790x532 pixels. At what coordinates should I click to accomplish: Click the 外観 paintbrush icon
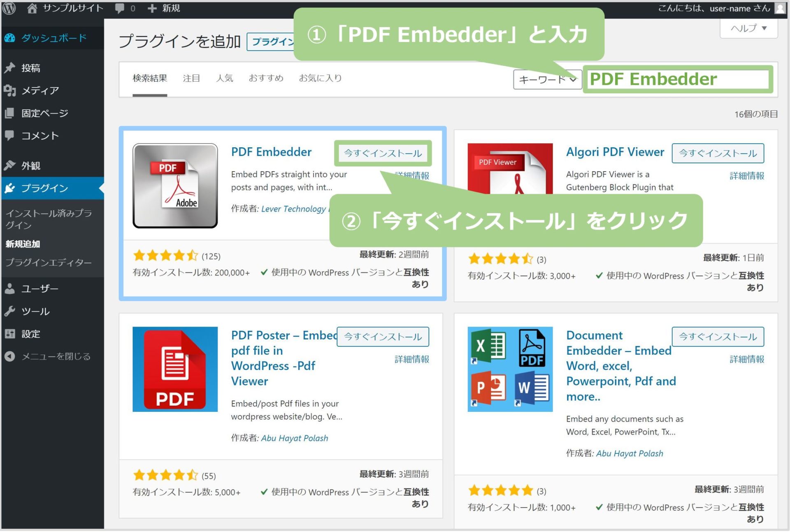click(x=10, y=165)
